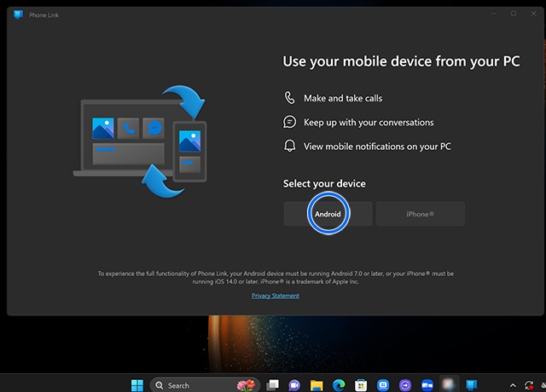This screenshot has height=392, width=546.
Task: Show hidden system tray icons
Action: (513, 385)
